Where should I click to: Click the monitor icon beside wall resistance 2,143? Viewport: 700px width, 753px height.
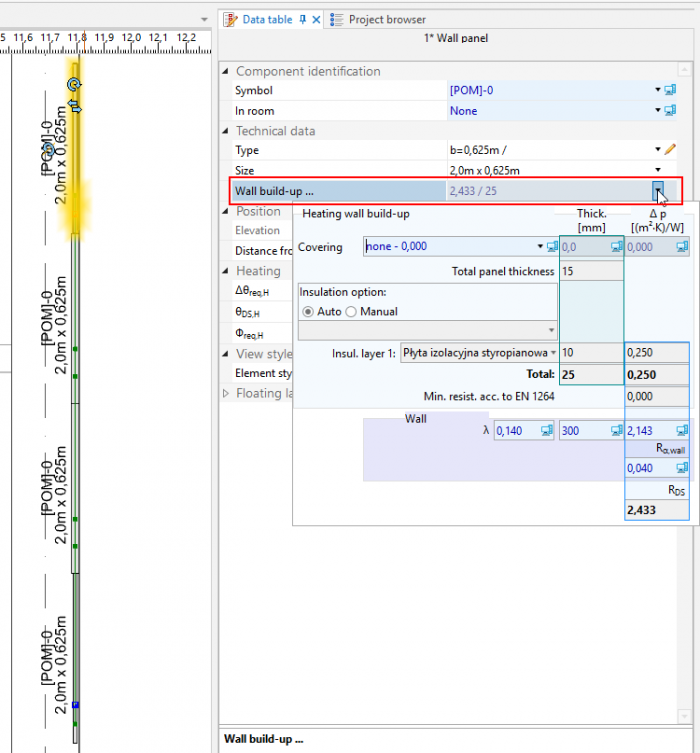click(x=680, y=431)
